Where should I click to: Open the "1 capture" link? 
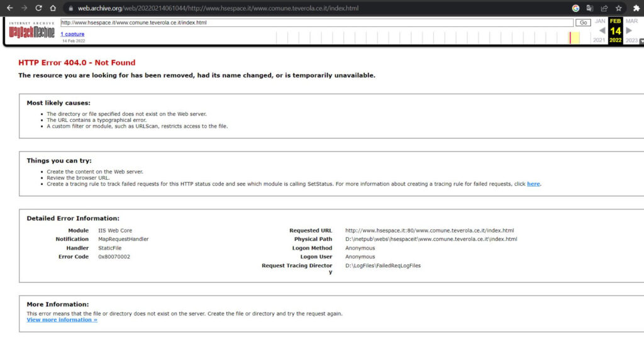[72, 34]
